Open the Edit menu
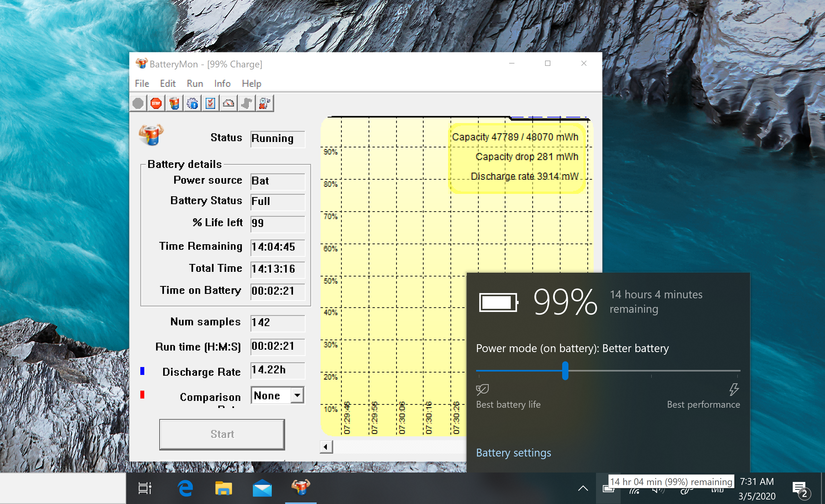825x504 pixels. 168,83
